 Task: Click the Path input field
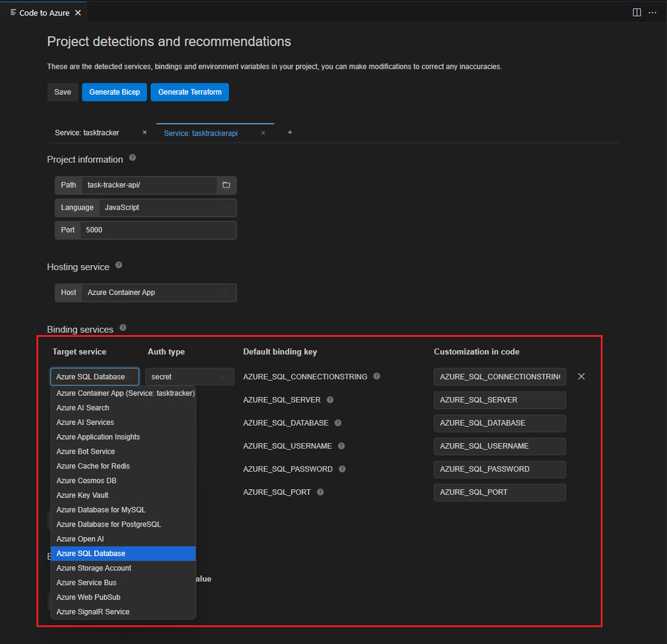[150, 186]
